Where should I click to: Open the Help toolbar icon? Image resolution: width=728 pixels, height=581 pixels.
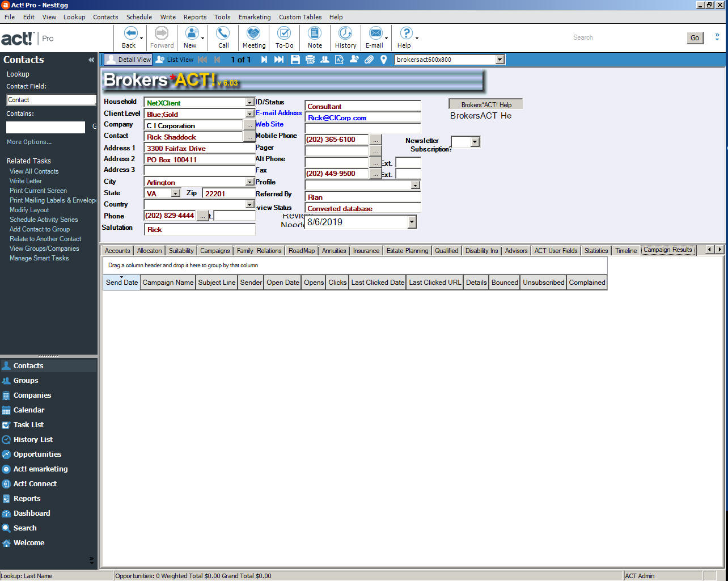click(x=405, y=37)
